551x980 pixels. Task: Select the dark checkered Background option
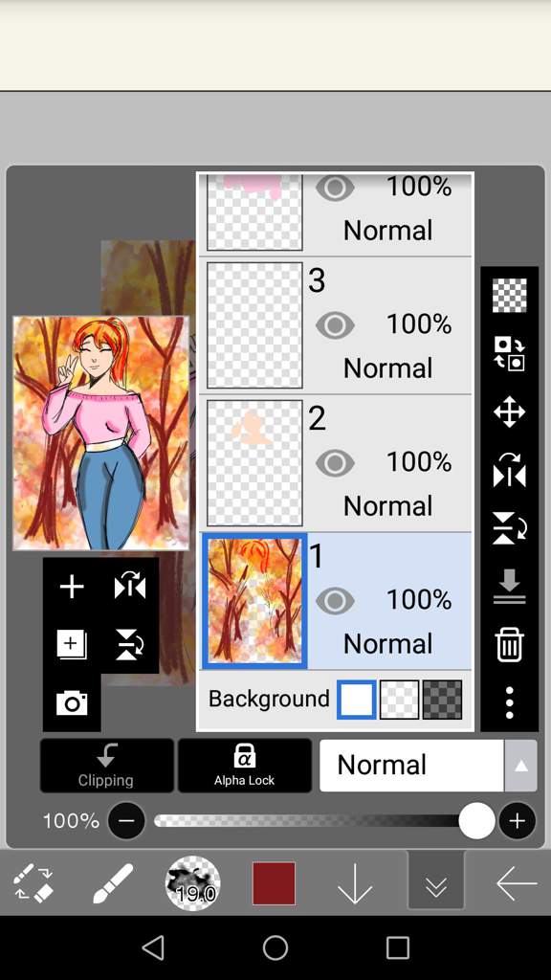coord(443,700)
